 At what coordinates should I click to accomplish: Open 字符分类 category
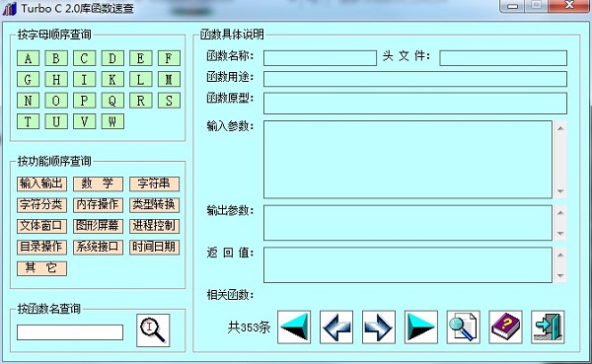tap(41, 205)
